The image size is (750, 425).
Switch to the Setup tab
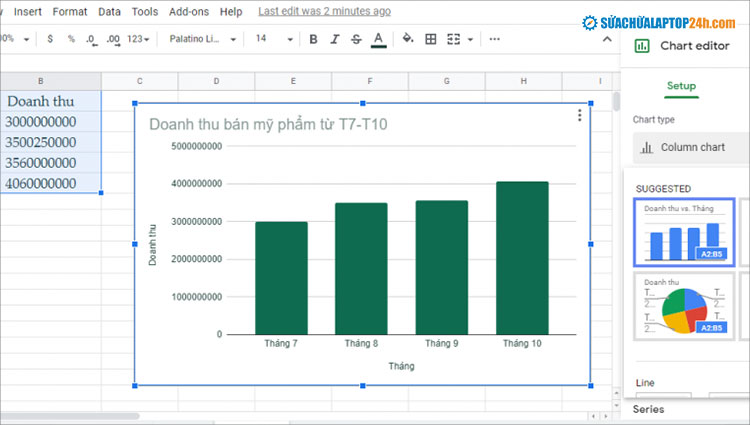(x=681, y=86)
